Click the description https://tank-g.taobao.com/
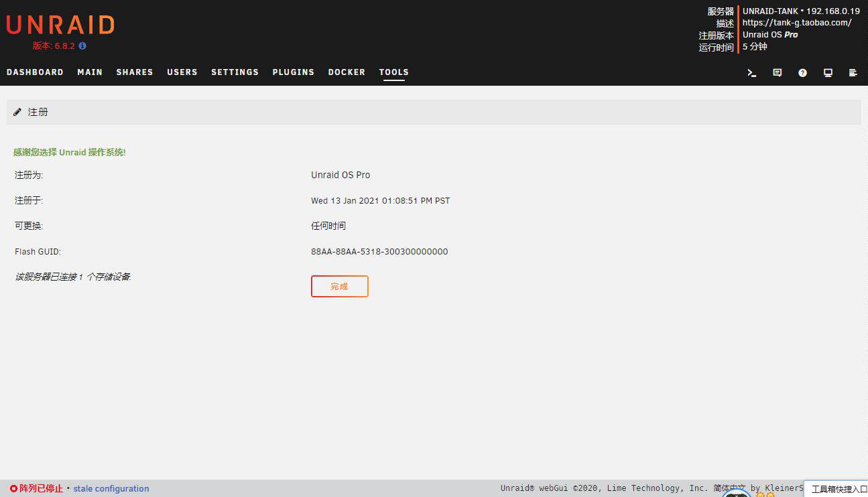 [797, 23]
